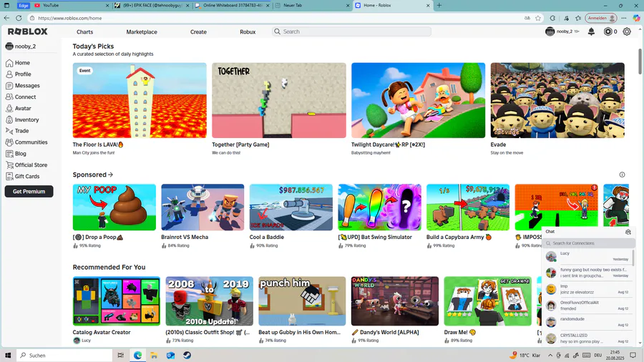Click the Roblox logo

click(x=27, y=31)
